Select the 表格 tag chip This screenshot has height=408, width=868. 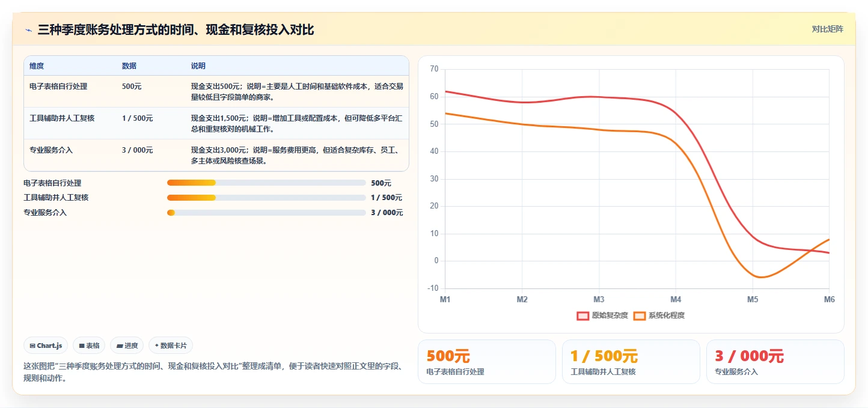(89, 346)
